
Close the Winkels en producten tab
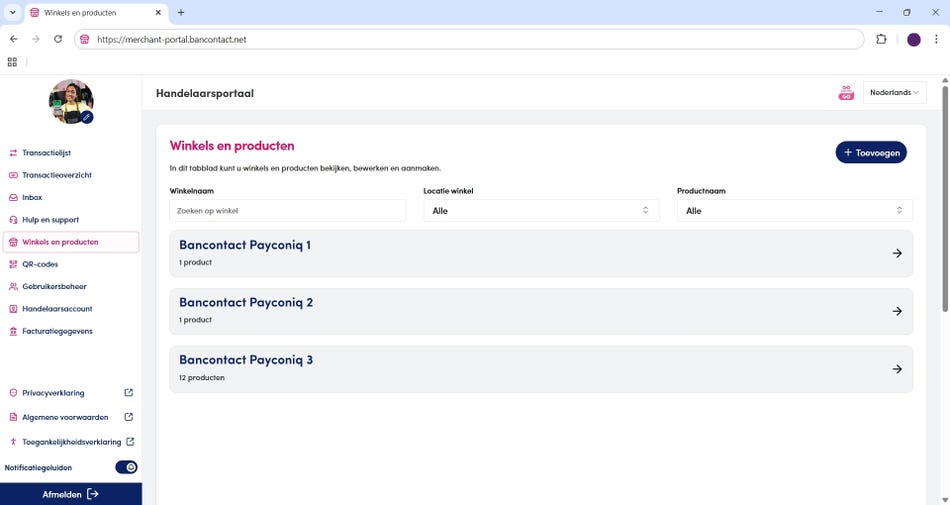pos(158,12)
